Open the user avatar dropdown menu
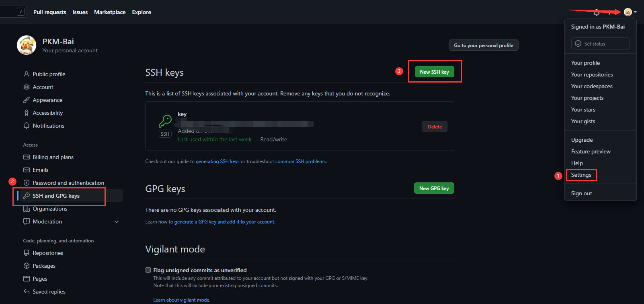The height and width of the screenshot is (304, 644). (630, 12)
